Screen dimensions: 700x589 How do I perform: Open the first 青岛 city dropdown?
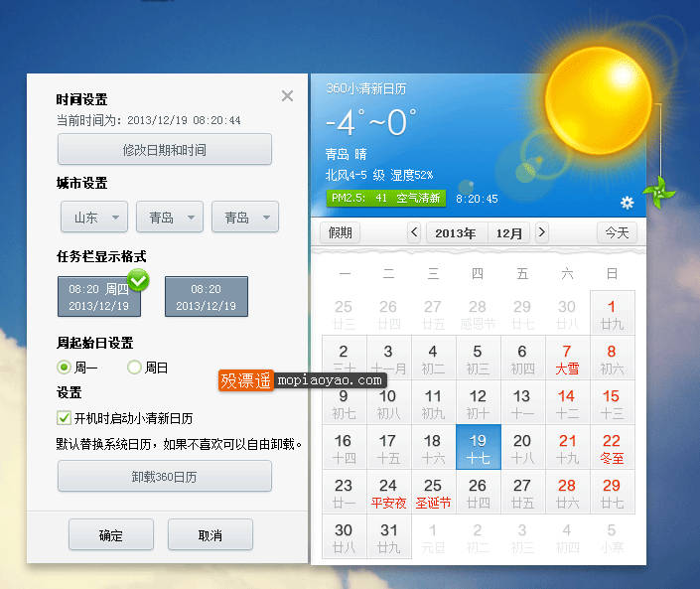[170, 217]
